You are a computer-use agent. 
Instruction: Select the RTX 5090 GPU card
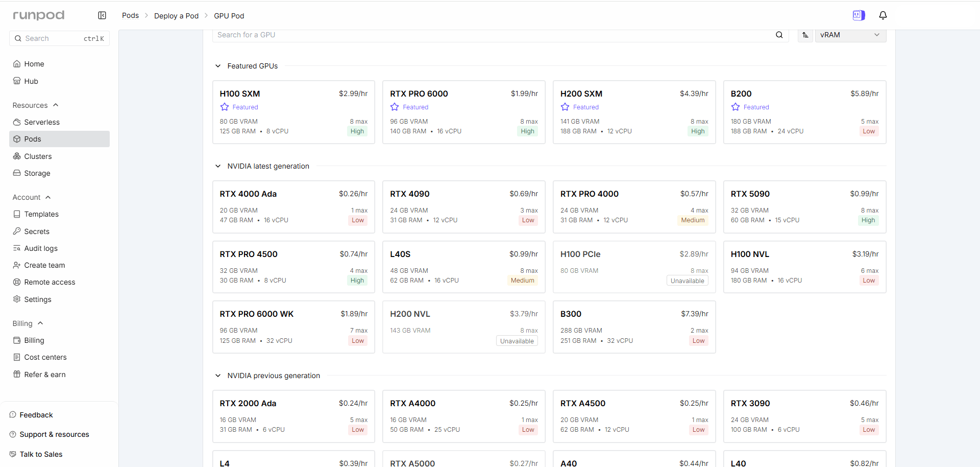pos(804,207)
